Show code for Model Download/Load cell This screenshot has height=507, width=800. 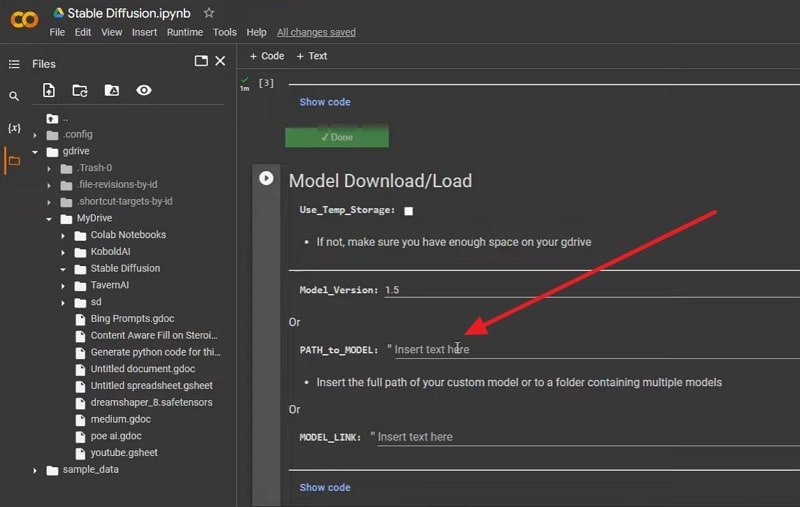[325, 487]
